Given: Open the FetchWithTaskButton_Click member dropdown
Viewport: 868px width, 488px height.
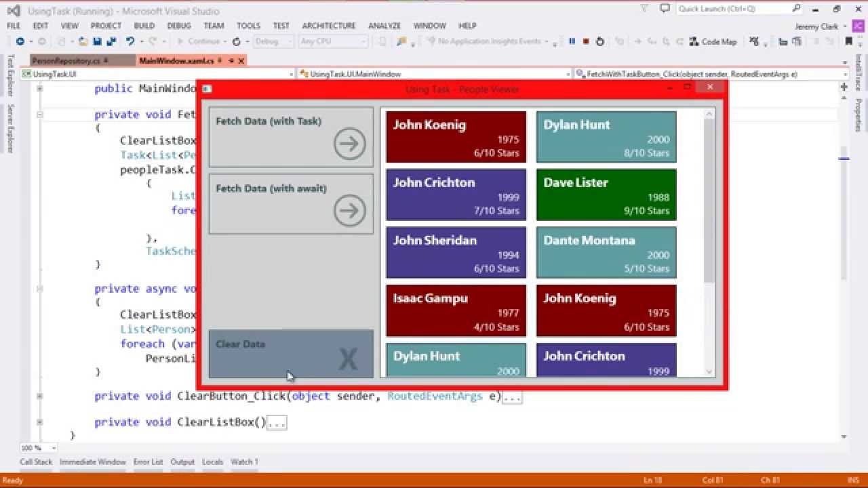Looking at the screenshot, I should (x=711, y=74).
